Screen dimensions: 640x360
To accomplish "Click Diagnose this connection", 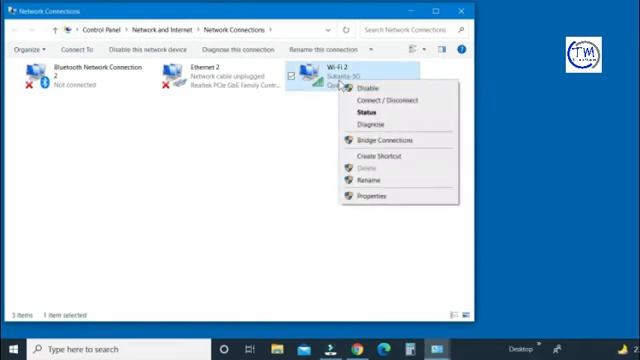I will [x=238, y=49].
